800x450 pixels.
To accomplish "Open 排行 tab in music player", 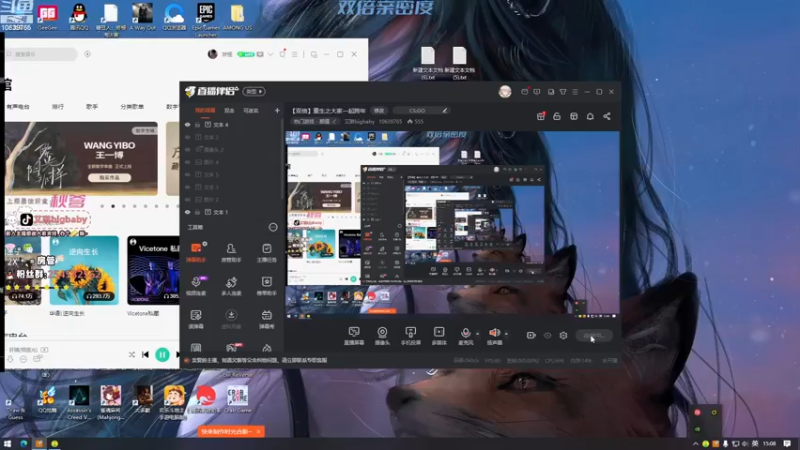I will (58, 107).
